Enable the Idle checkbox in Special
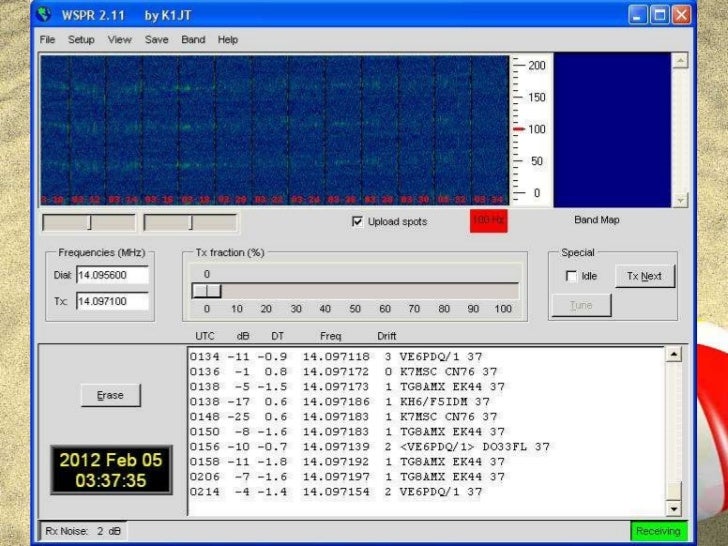728x546 pixels. (571, 276)
